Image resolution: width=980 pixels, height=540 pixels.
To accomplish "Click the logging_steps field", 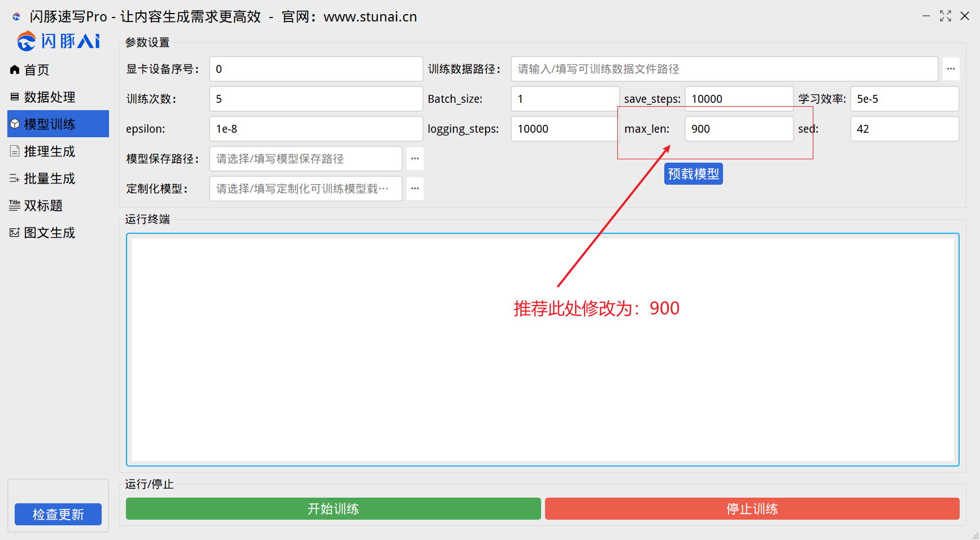I will (x=565, y=129).
